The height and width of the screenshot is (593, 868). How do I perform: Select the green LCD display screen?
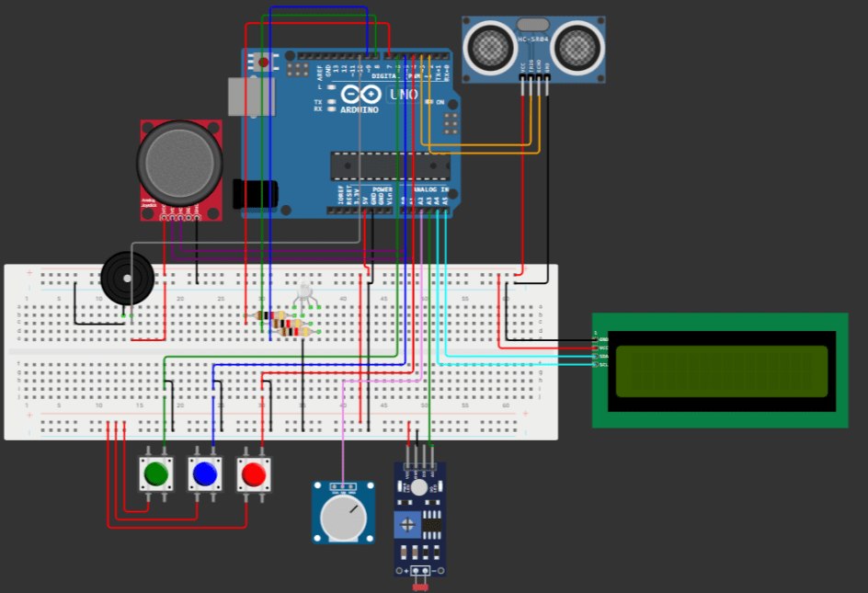(720, 371)
